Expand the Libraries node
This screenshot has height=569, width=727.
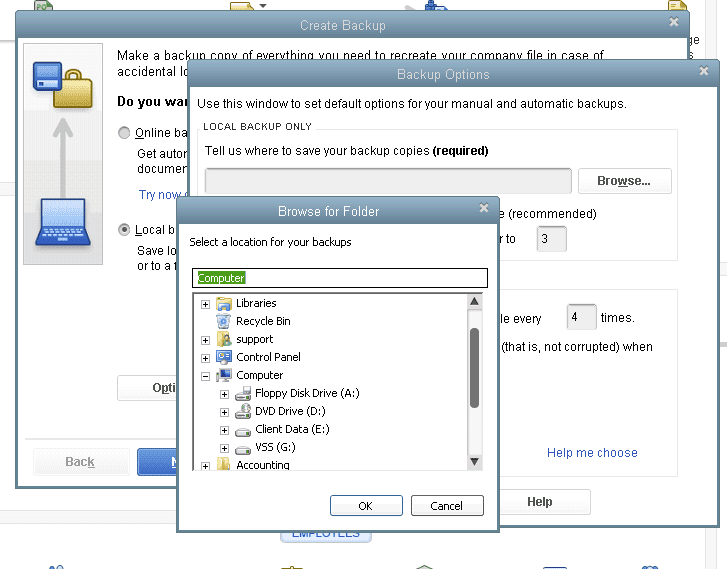(x=205, y=304)
